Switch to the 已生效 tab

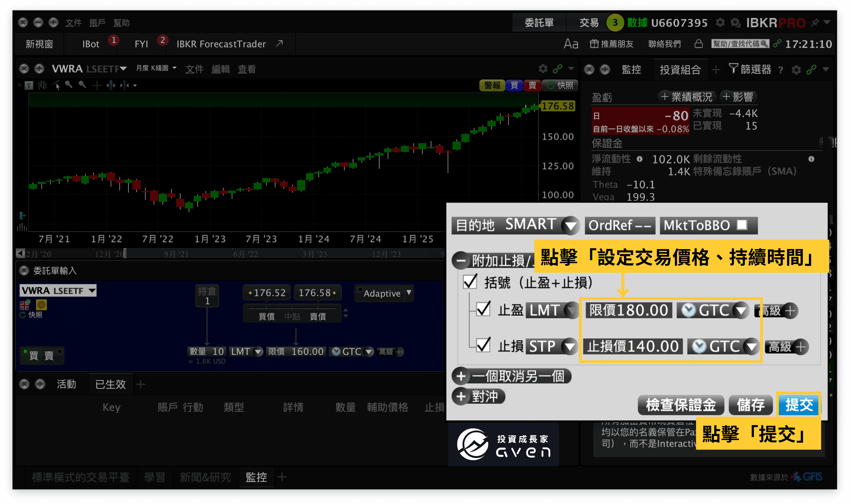(x=110, y=384)
